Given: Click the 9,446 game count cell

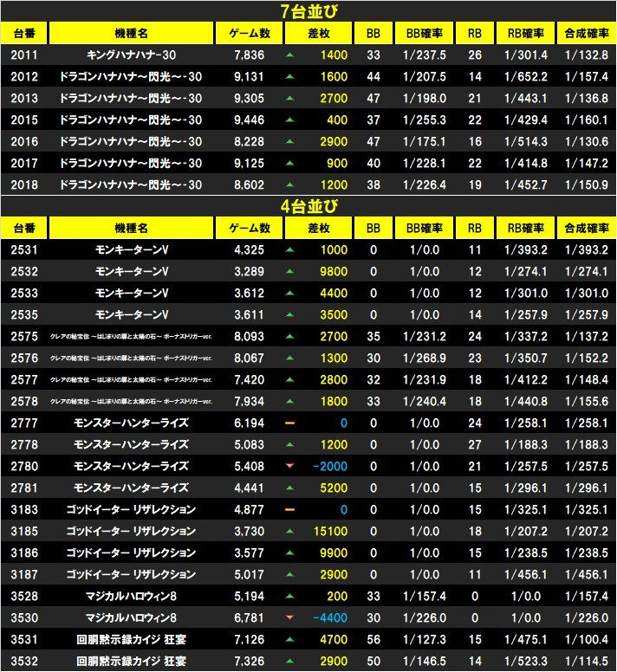Looking at the screenshot, I should coord(249,120).
